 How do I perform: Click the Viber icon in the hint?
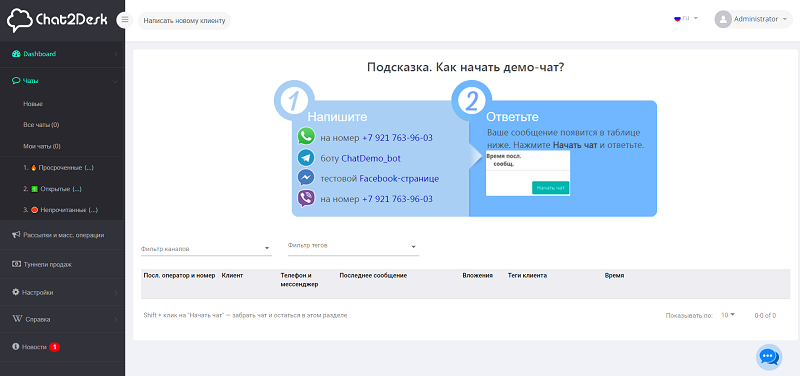306,198
